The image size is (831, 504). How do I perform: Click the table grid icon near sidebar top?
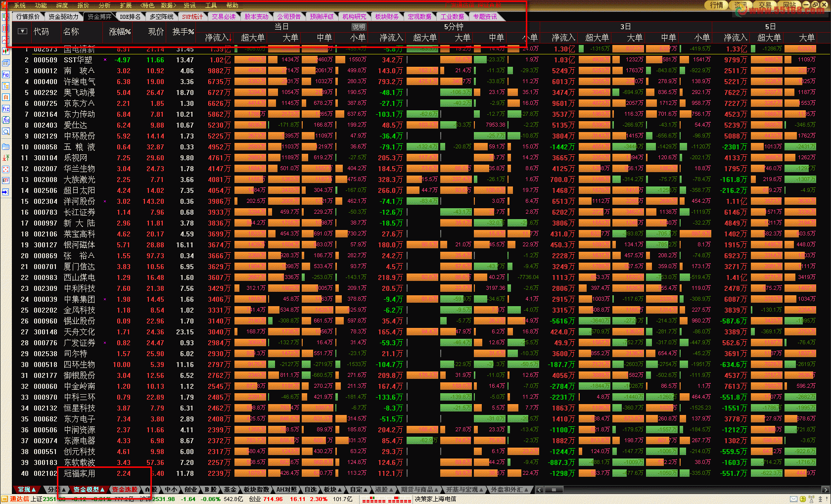(5, 28)
